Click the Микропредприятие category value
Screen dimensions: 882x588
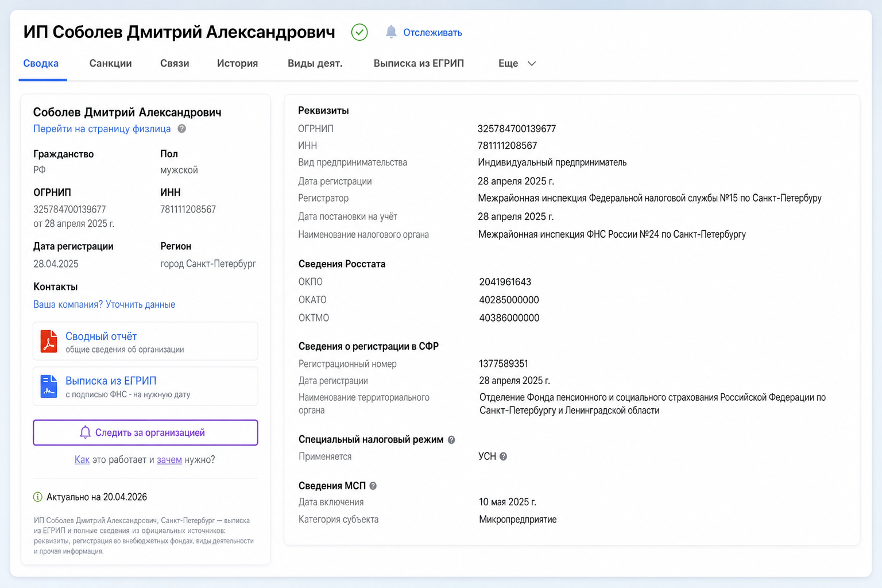[518, 520]
